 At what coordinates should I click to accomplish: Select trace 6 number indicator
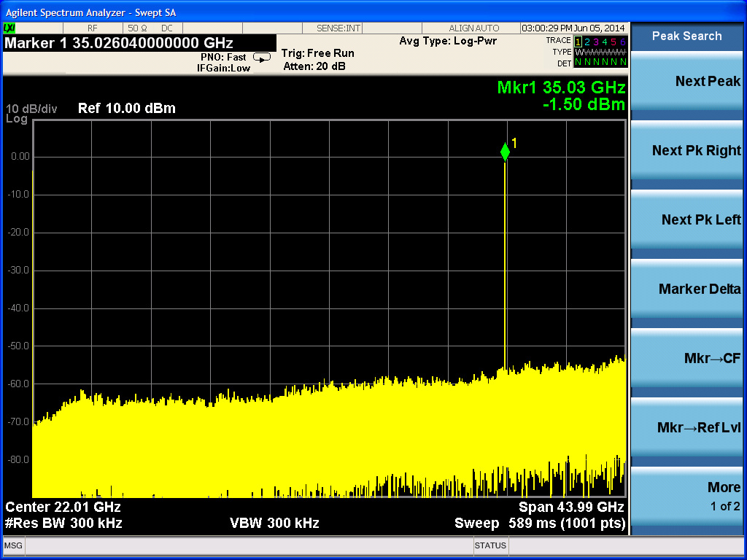coord(622,42)
